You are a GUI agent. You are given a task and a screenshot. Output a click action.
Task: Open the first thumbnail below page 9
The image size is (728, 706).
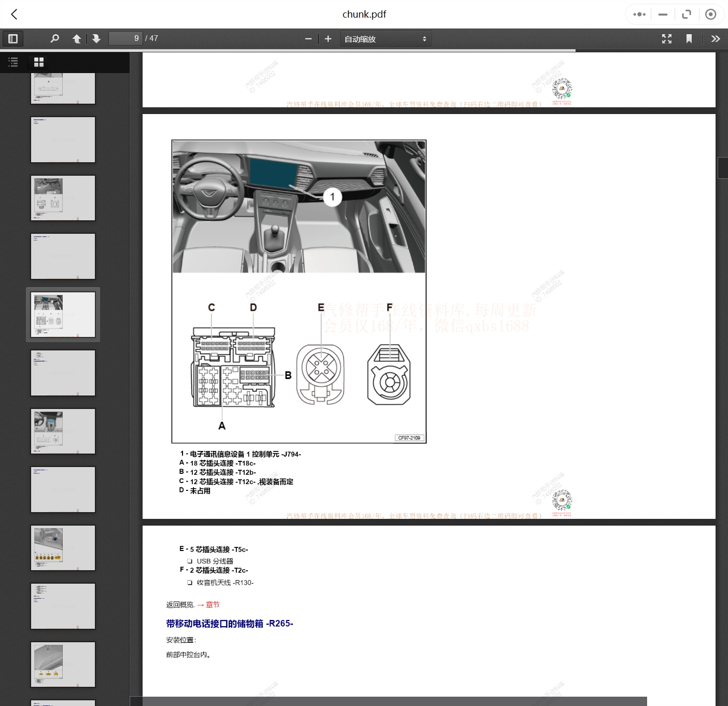click(x=63, y=373)
